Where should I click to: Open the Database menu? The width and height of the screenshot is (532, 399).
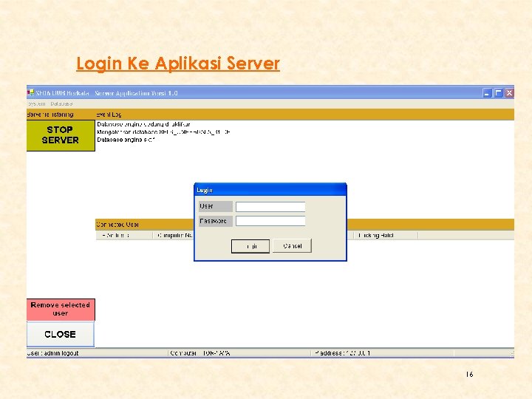coord(61,104)
